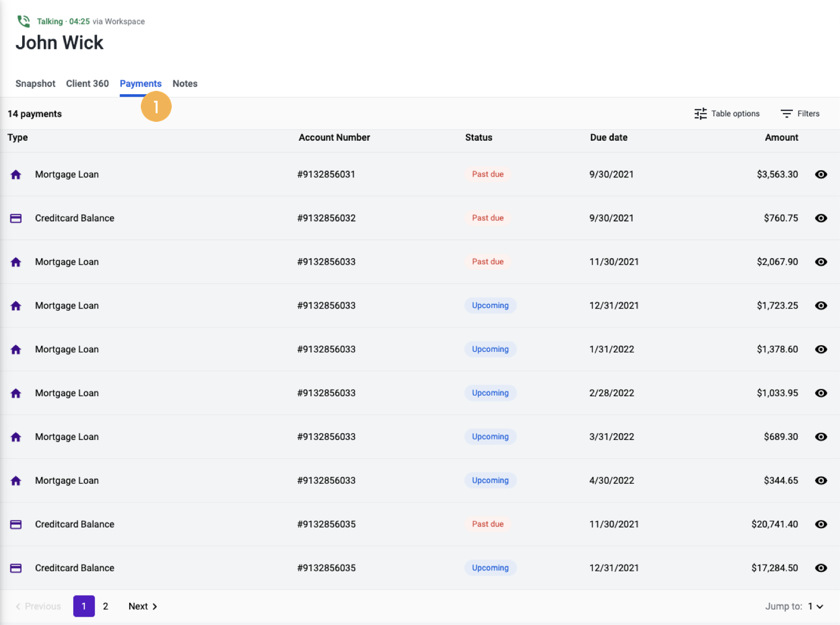Viewport: 840px width, 625px height.
Task: View details eye for $1,723.25 payment
Action: click(821, 306)
